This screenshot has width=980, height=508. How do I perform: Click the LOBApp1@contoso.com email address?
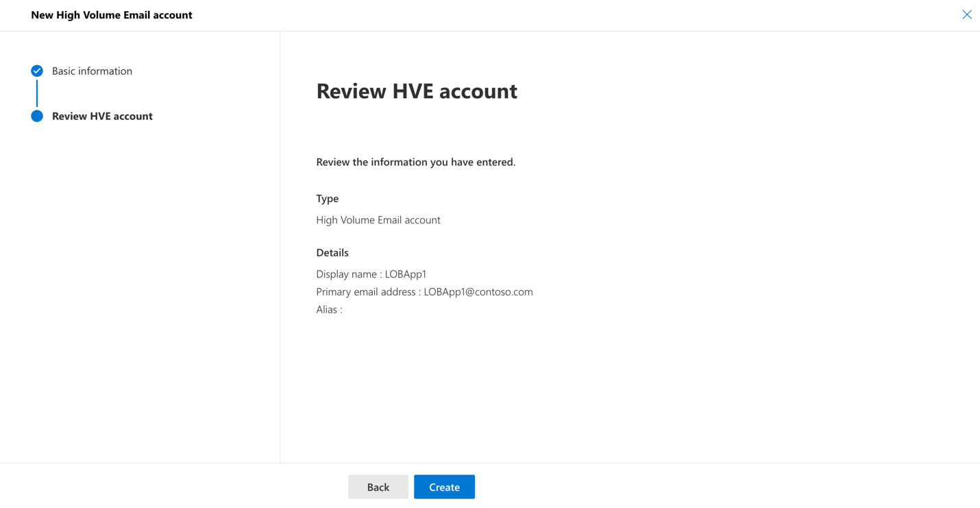click(x=478, y=292)
